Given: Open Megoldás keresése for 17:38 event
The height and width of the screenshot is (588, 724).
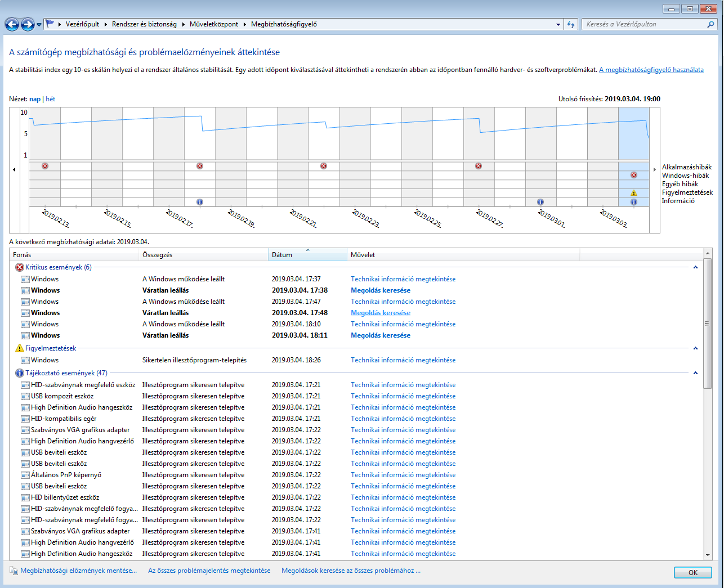Looking at the screenshot, I should 381,290.
